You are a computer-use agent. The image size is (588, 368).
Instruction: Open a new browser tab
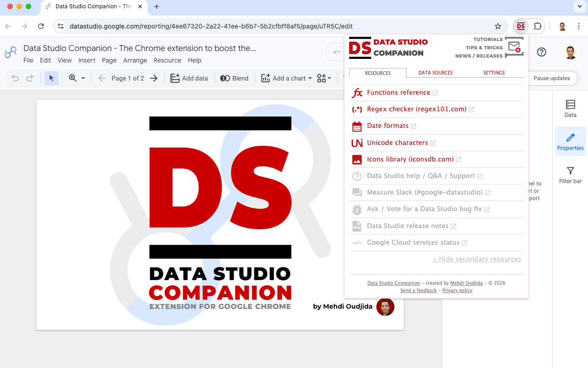tap(157, 6)
